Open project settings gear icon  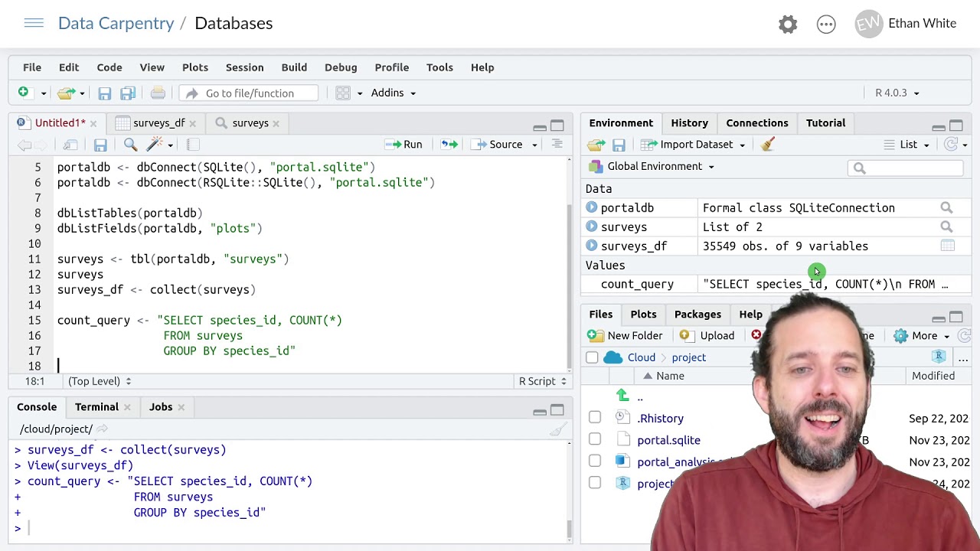pos(788,24)
